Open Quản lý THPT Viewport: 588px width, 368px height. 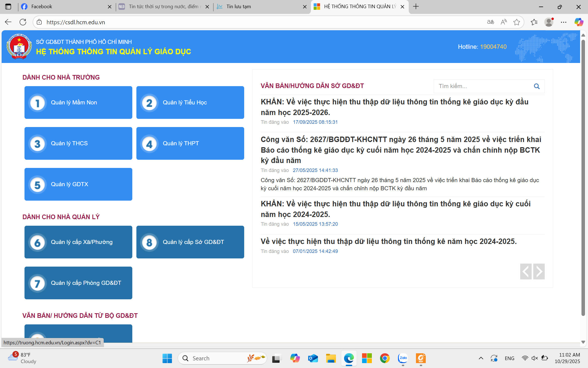click(x=190, y=143)
